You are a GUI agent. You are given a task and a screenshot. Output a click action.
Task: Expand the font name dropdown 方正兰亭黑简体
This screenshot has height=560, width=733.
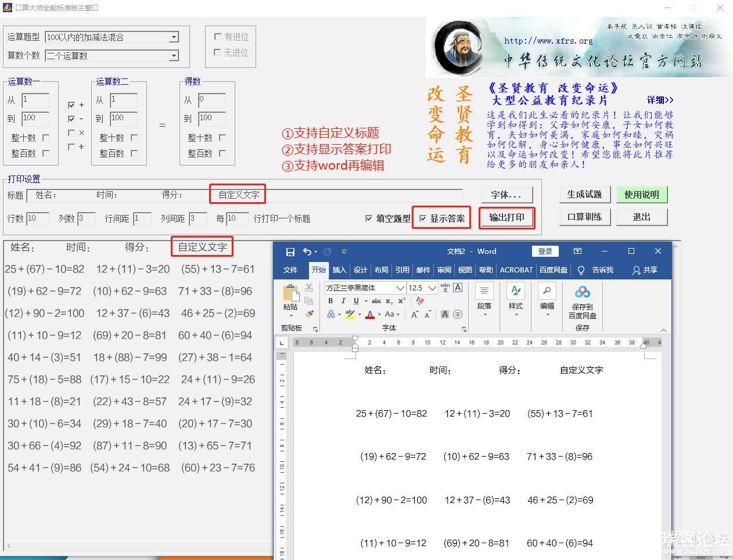pyautogui.click(x=400, y=288)
